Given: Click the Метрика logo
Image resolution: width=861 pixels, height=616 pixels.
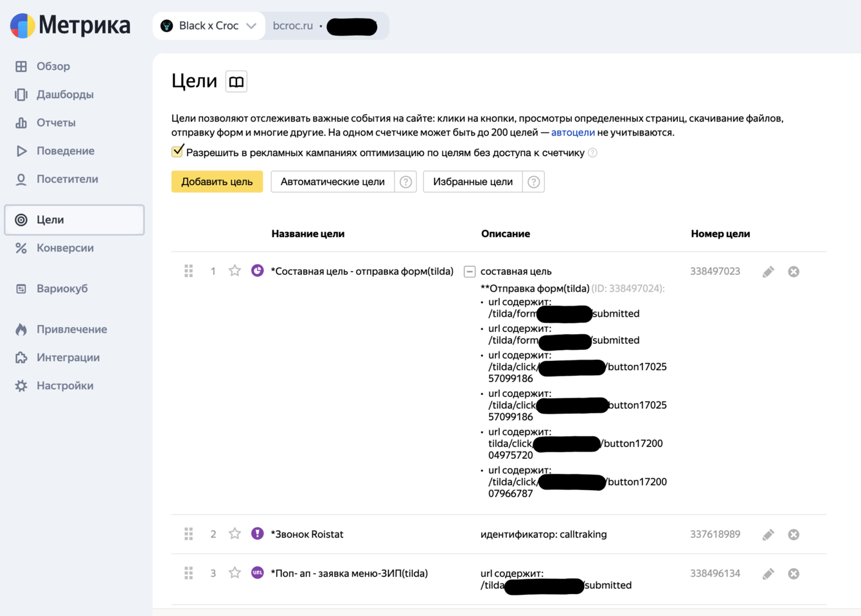Looking at the screenshot, I should click(71, 26).
